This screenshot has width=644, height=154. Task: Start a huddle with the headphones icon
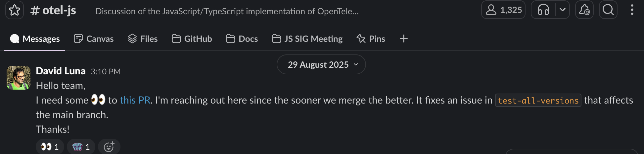pos(543,10)
